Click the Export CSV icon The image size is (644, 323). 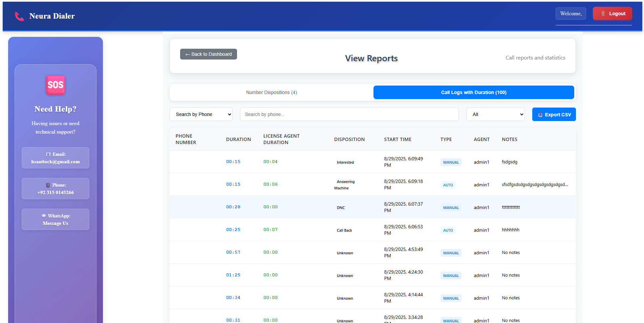[x=540, y=115]
